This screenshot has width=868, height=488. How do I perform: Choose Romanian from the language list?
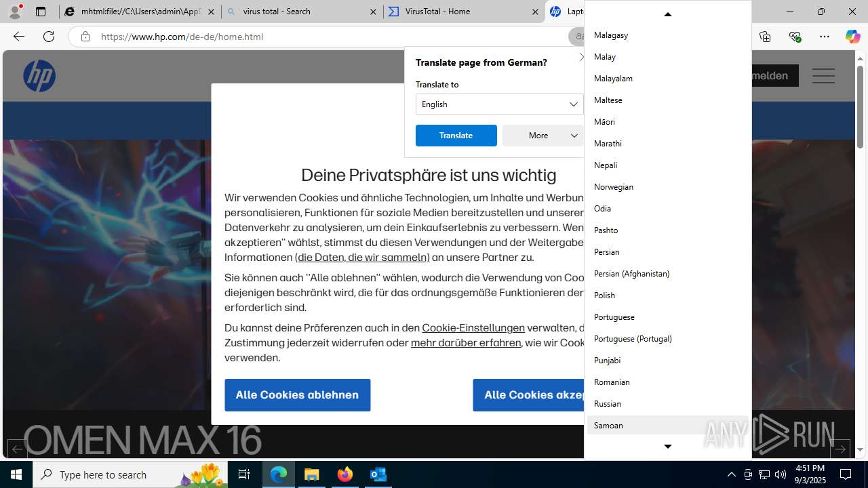point(667,382)
